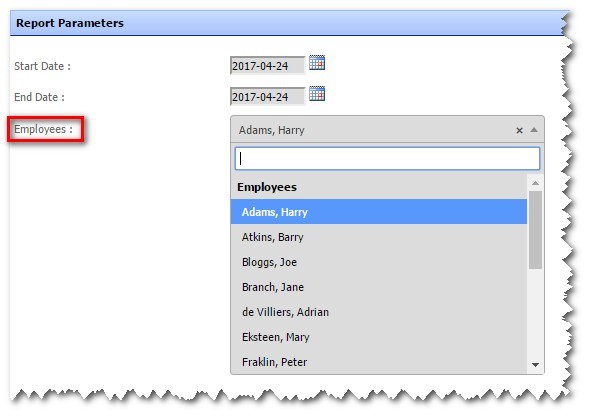Select Atkins, Barry from the list
This screenshot has width=590, height=417.
(379, 237)
